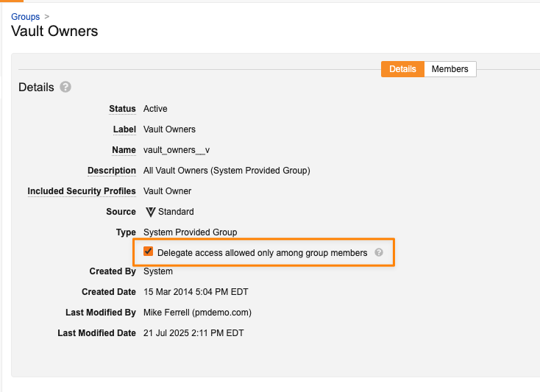Switch to the Members tab

tap(450, 69)
